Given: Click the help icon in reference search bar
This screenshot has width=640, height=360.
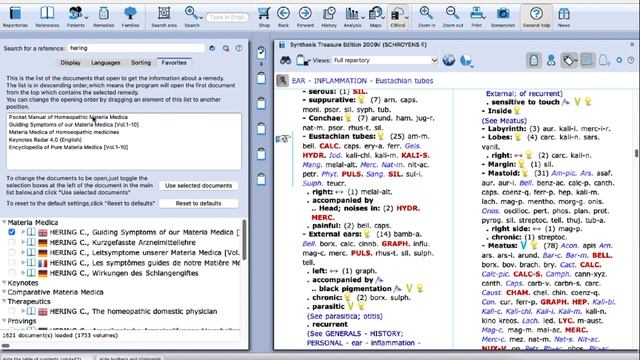Looking at the screenshot, I should coord(239,48).
